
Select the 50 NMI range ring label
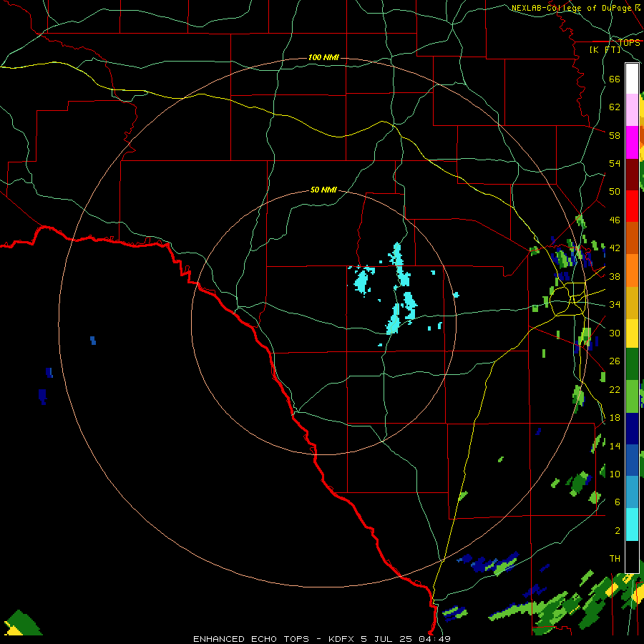323,190
